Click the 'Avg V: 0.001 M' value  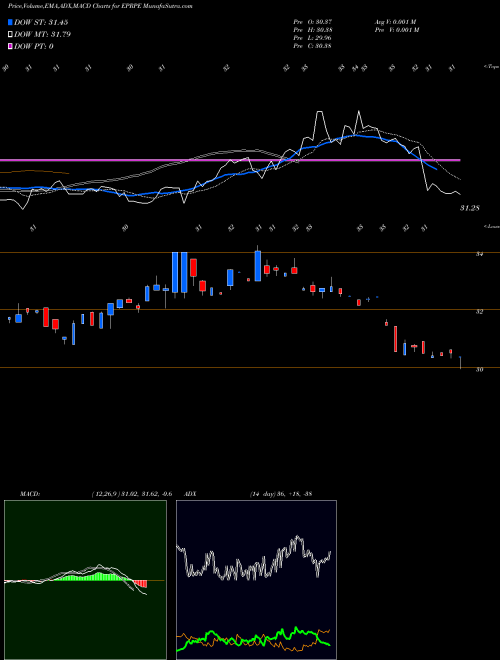pos(396,22)
